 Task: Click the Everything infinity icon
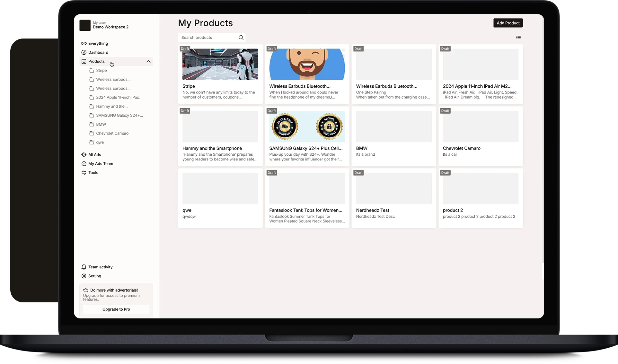tap(84, 43)
